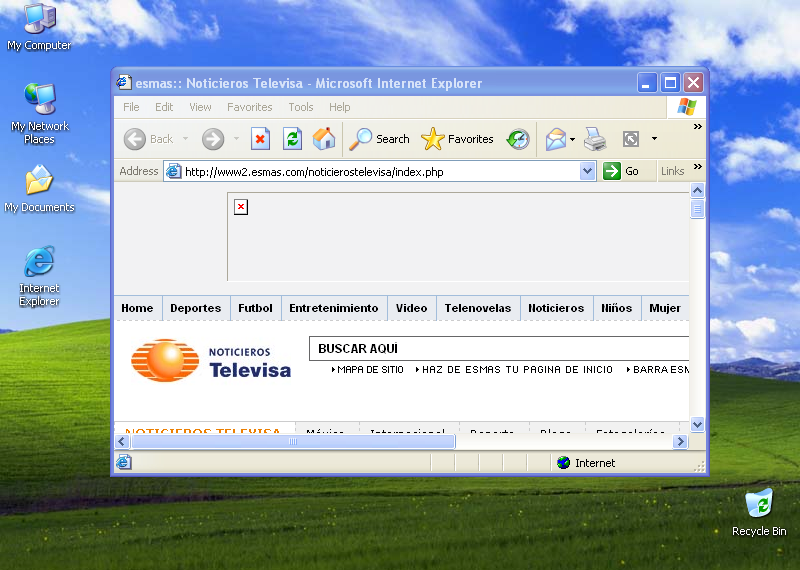This screenshot has width=800, height=570.
Task: Open Search with magnifier icon
Action: [x=380, y=139]
